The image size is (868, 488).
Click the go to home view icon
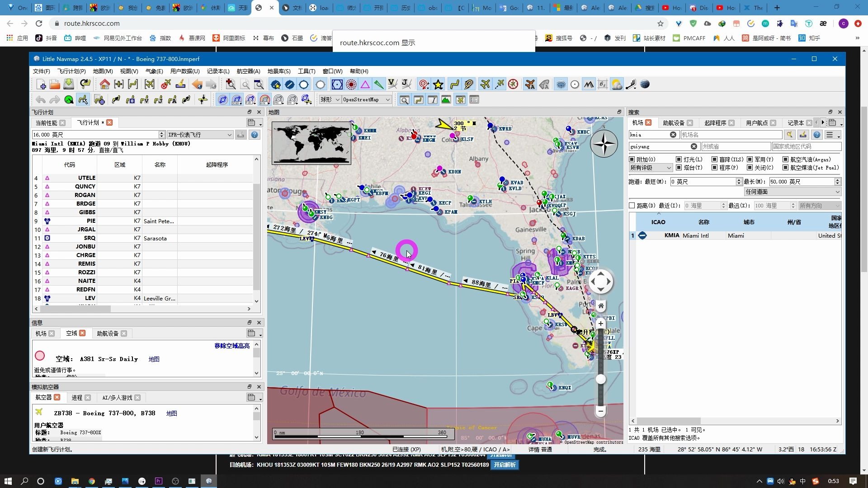[105, 84]
